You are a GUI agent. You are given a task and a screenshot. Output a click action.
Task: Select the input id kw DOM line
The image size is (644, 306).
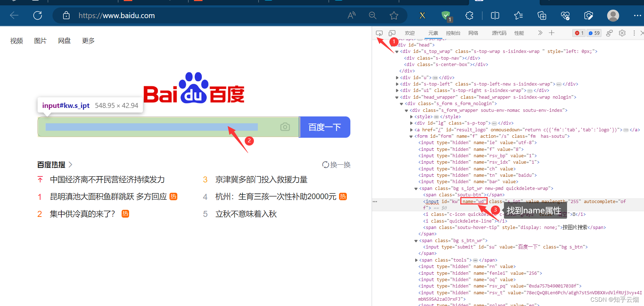(508, 204)
